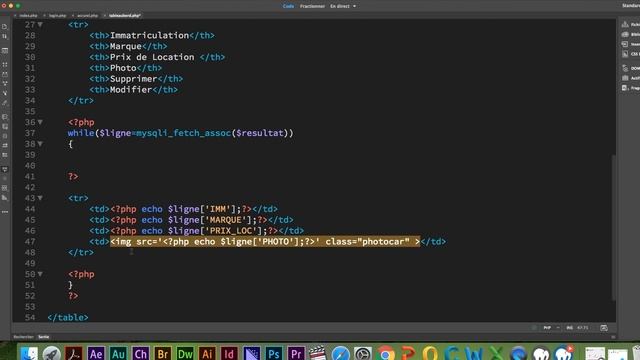Click the preview screen icon in status bar
The height and width of the screenshot is (360, 640).
[604, 328]
